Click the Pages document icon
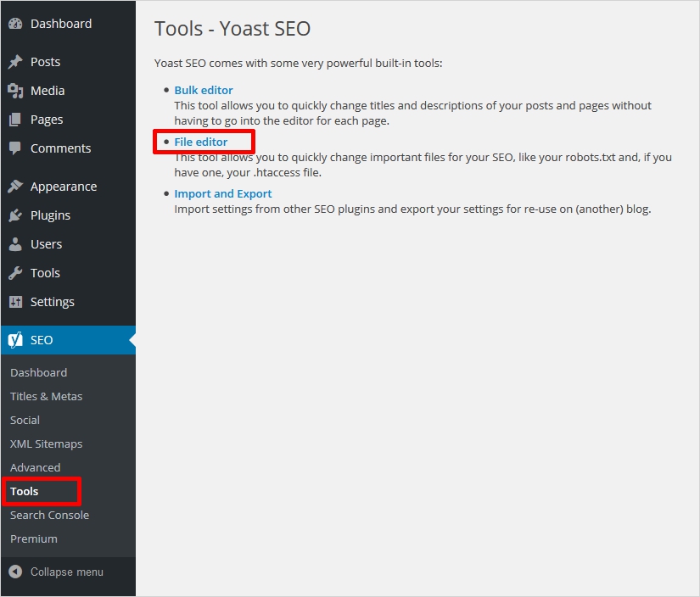The image size is (700, 597). (15, 120)
